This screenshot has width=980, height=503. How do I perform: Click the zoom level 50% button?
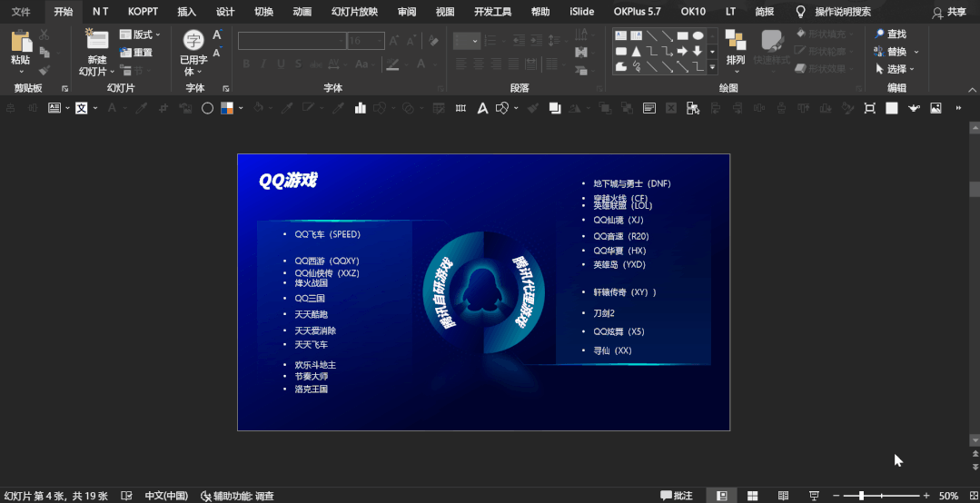(x=948, y=496)
